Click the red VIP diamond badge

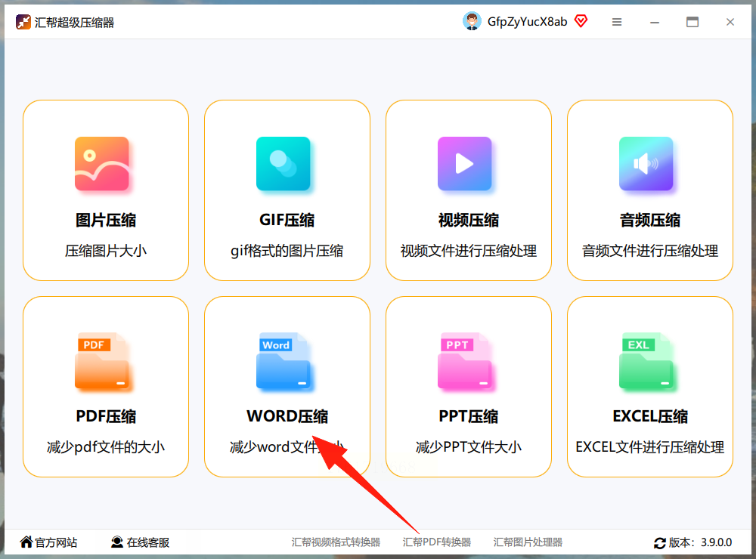(581, 21)
